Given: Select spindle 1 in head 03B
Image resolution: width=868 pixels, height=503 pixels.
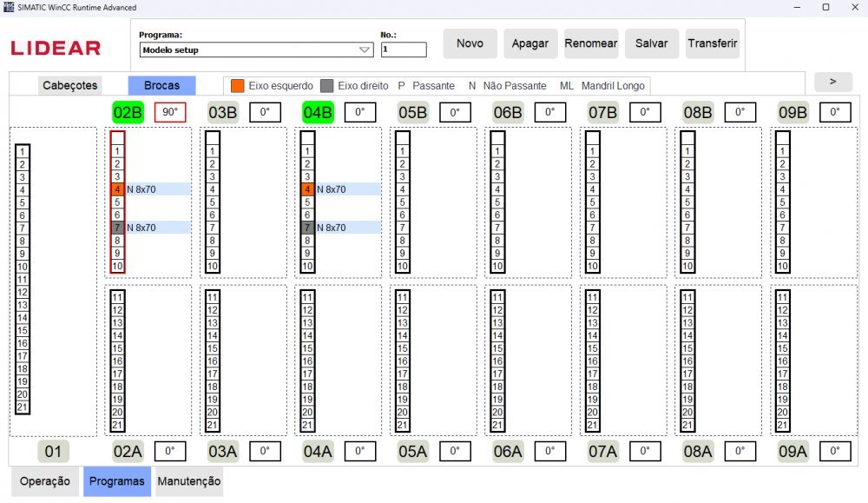Looking at the screenshot, I should (x=213, y=151).
